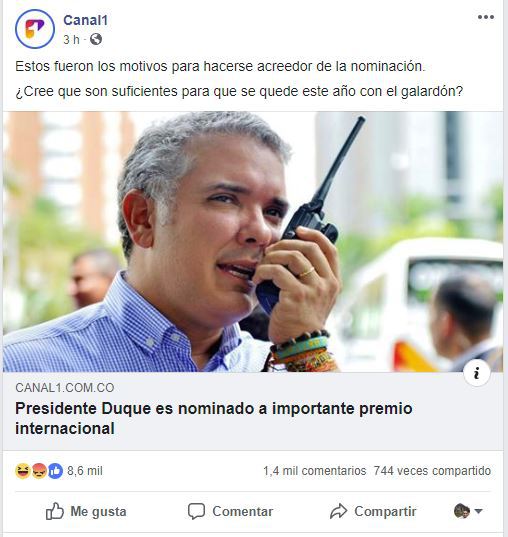Click the public globe privacy icon
This screenshot has height=537, width=508.
tap(96, 39)
